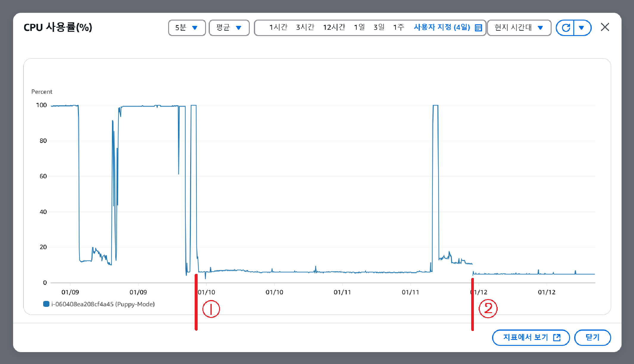
Task: Click 사용자 지정 (4일) custom range
Action: (x=442, y=27)
